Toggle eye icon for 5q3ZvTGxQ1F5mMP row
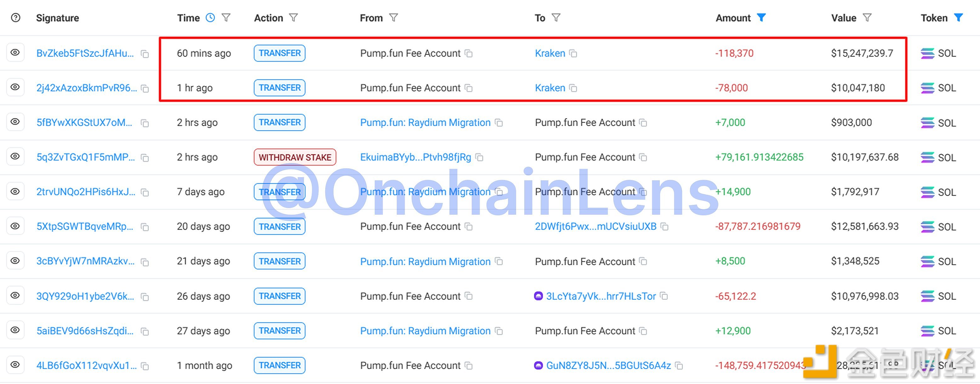The height and width of the screenshot is (384, 980). (15, 157)
